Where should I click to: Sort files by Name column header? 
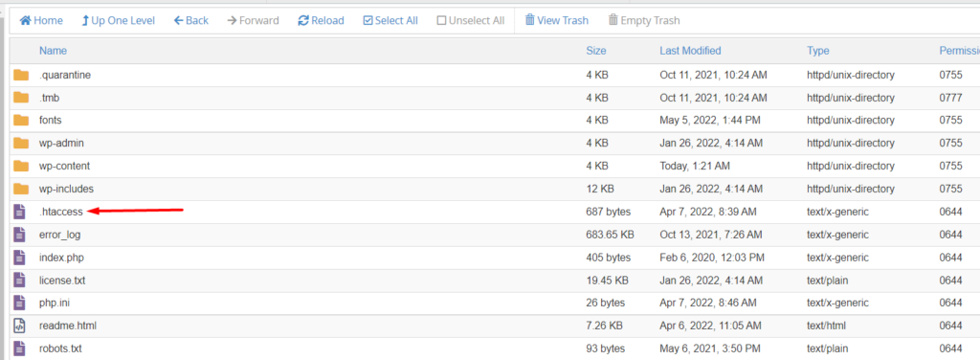54,51
